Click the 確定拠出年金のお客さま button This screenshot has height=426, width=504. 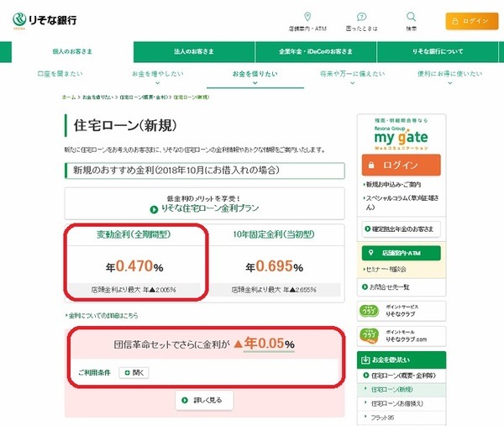point(402,229)
